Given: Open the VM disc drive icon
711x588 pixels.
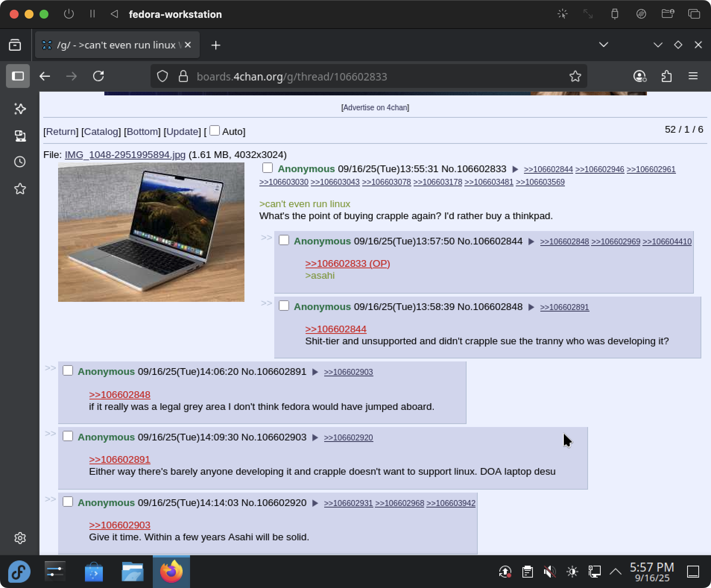Looking at the screenshot, I should [641, 14].
